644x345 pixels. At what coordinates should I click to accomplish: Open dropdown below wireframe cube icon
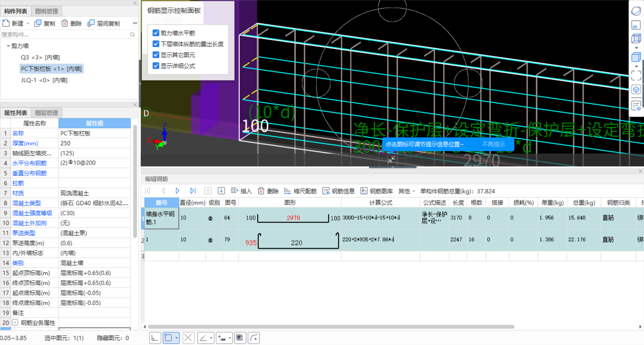click(x=636, y=48)
